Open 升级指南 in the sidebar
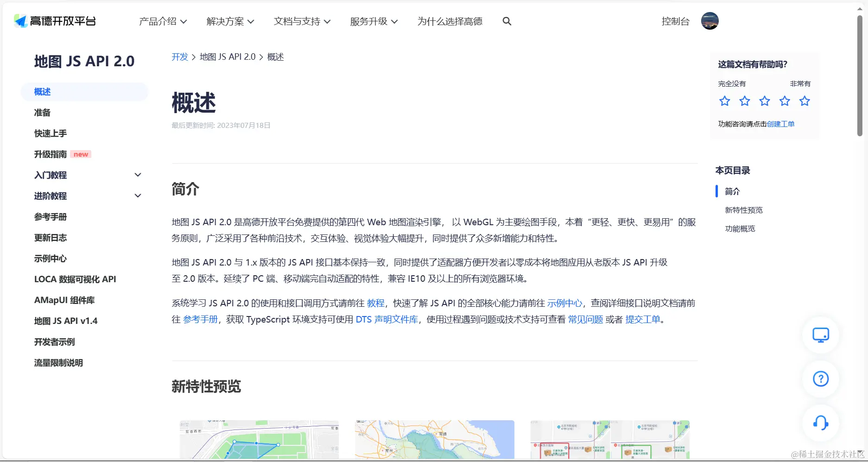The image size is (868, 462). 51,154
